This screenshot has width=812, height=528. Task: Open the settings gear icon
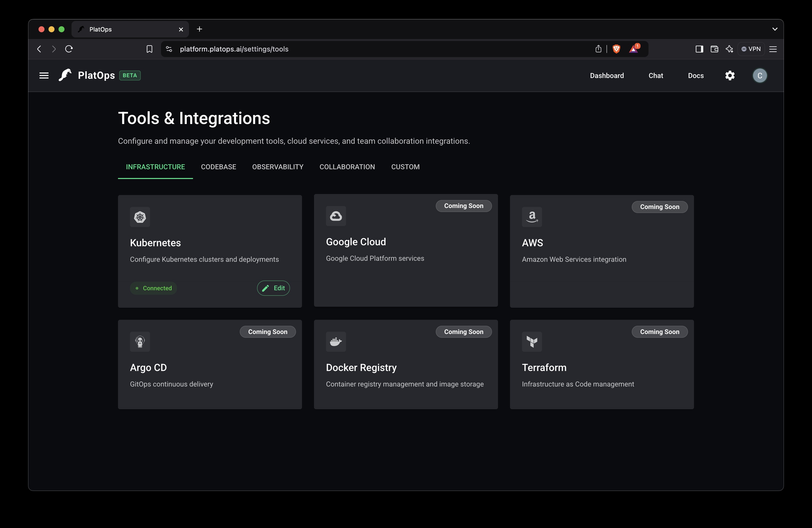[x=730, y=75]
